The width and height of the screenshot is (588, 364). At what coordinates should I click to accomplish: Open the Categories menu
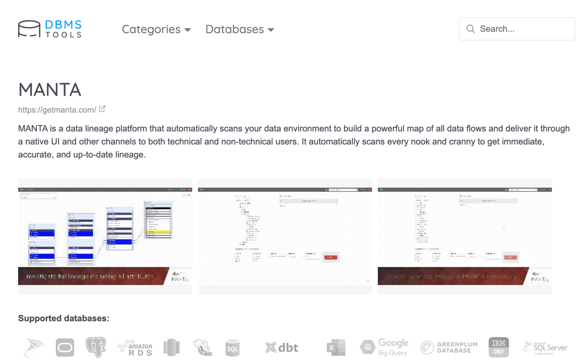click(x=152, y=29)
